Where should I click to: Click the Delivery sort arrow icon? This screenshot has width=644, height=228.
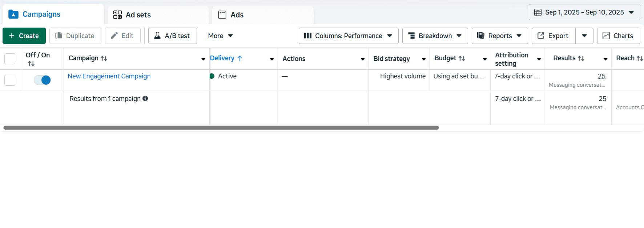[x=240, y=58]
